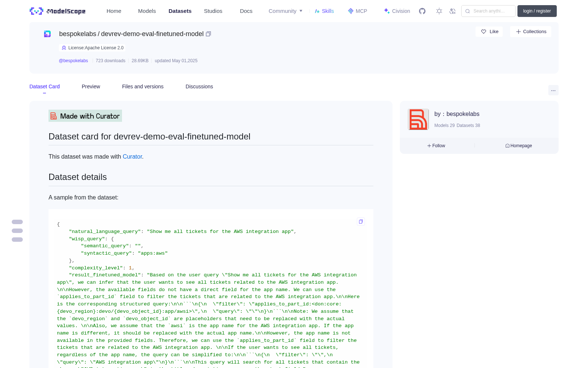Click the 'by : bespokelabs' name
Viewport: 588px width, 368px height.
point(457,114)
